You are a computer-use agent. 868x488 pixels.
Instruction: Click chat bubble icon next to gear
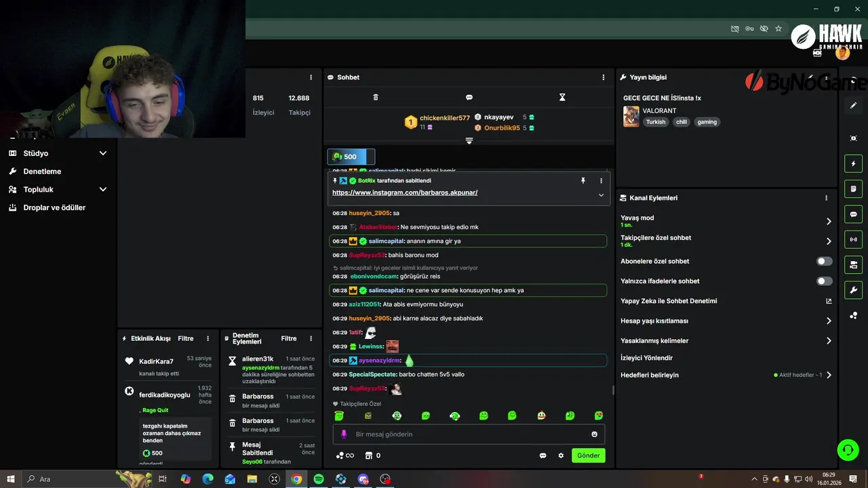click(x=542, y=455)
